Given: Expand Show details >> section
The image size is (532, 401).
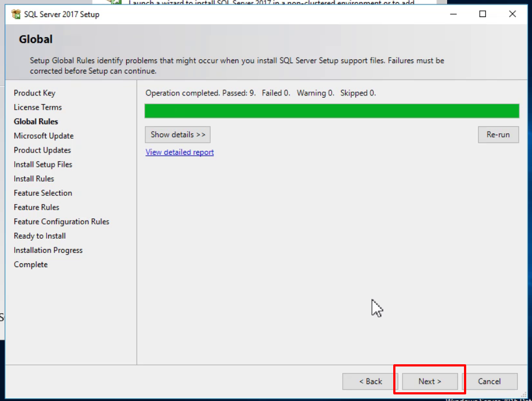Looking at the screenshot, I should coord(178,135).
